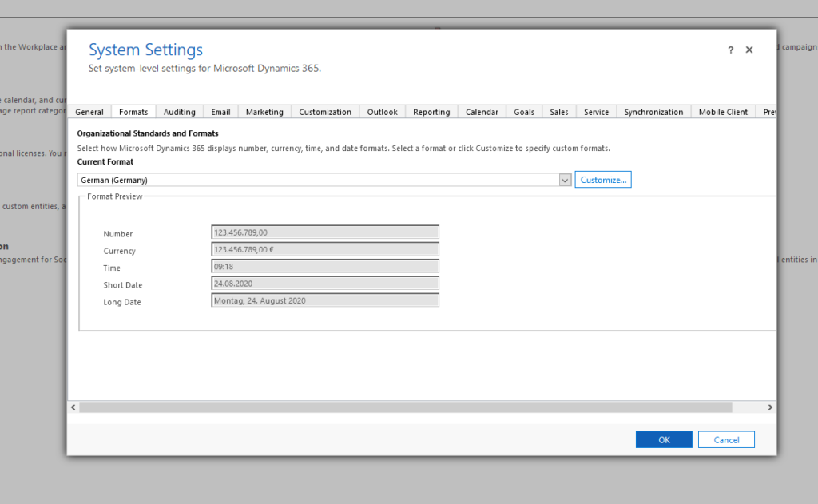Open the Goals tab
Image resolution: width=818 pixels, height=504 pixels.
click(524, 112)
